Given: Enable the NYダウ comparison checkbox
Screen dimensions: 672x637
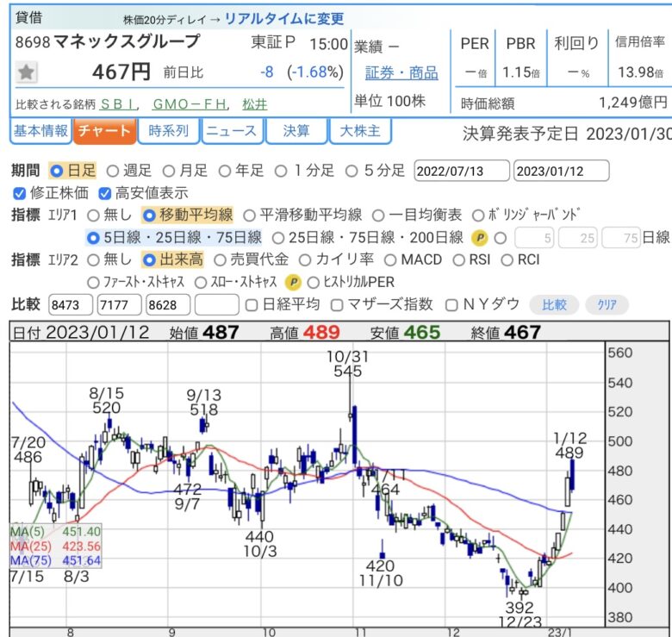Looking at the screenshot, I should click(451, 305).
